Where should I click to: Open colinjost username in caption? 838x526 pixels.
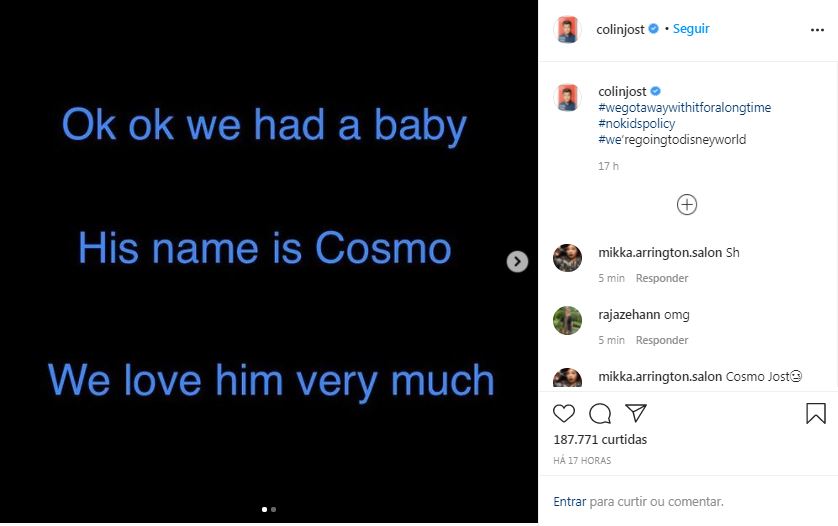point(622,91)
